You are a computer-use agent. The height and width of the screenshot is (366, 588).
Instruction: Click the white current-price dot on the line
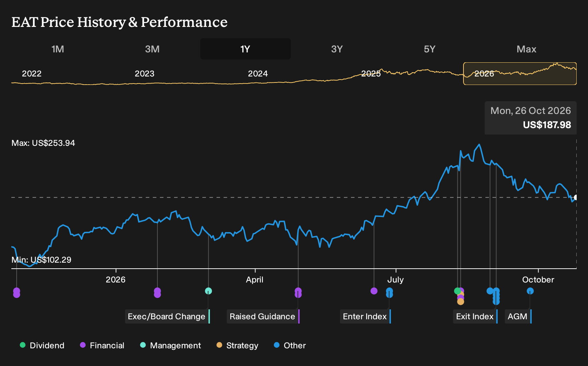[x=576, y=198]
